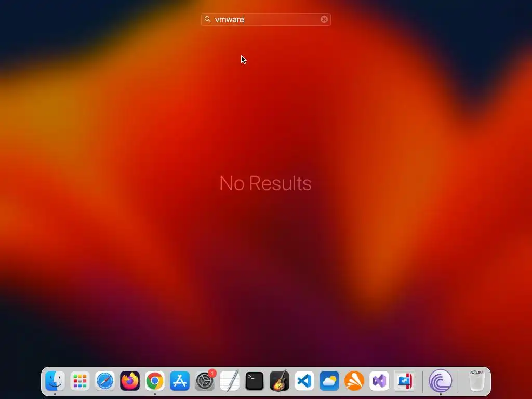Clear the search text with the X button

tap(324, 19)
